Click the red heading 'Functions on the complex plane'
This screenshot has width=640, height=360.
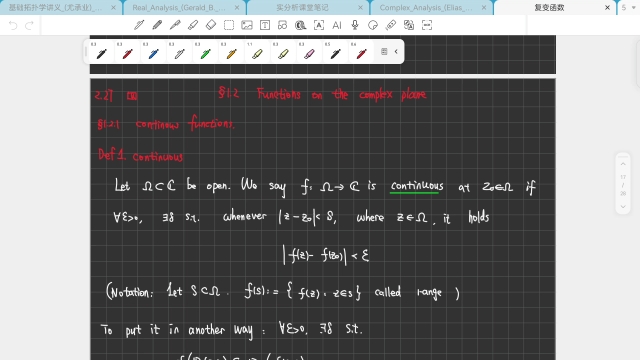[x=342, y=94]
